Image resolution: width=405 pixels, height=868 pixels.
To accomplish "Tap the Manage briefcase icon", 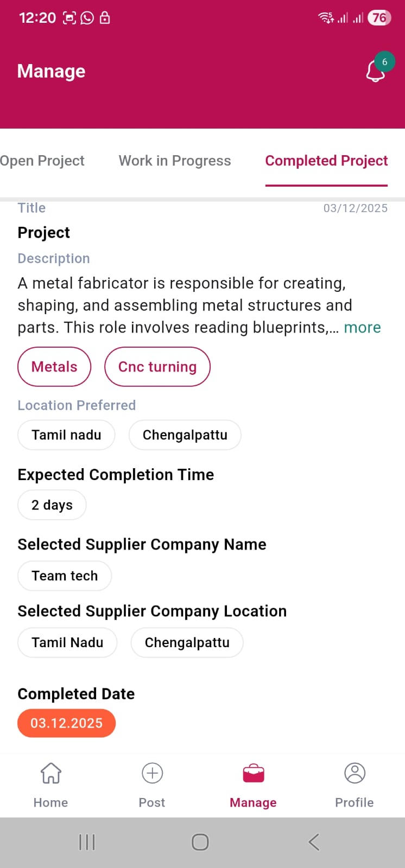I will [253, 773].
